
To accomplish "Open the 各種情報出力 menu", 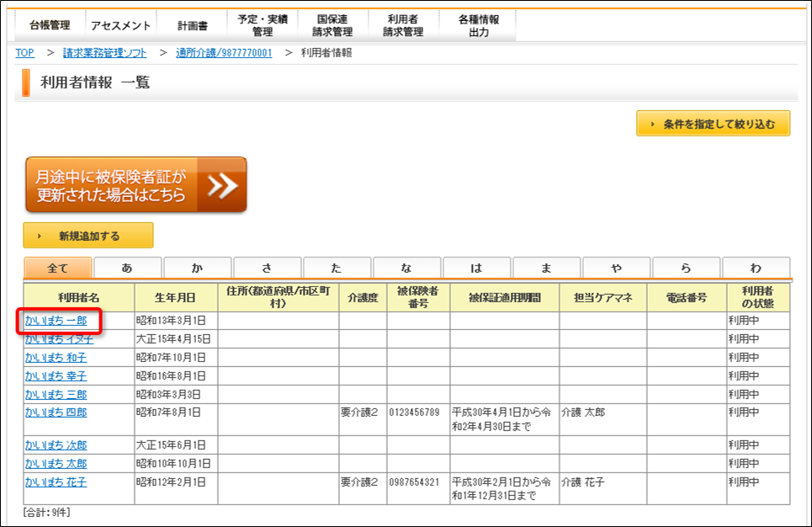I will tap(479, 25).
